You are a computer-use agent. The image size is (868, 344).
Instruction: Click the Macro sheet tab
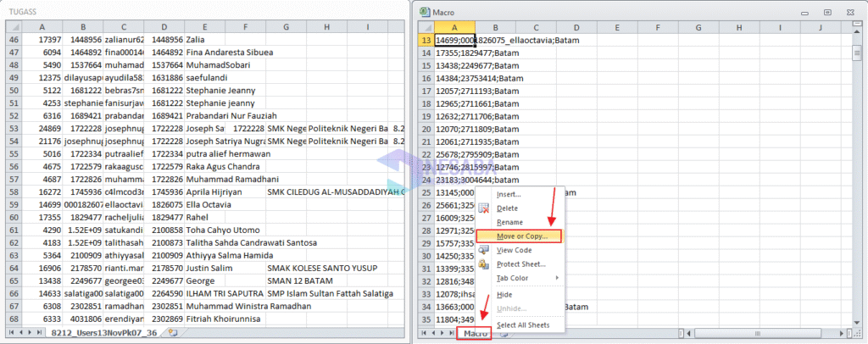(x=475, y=334)
